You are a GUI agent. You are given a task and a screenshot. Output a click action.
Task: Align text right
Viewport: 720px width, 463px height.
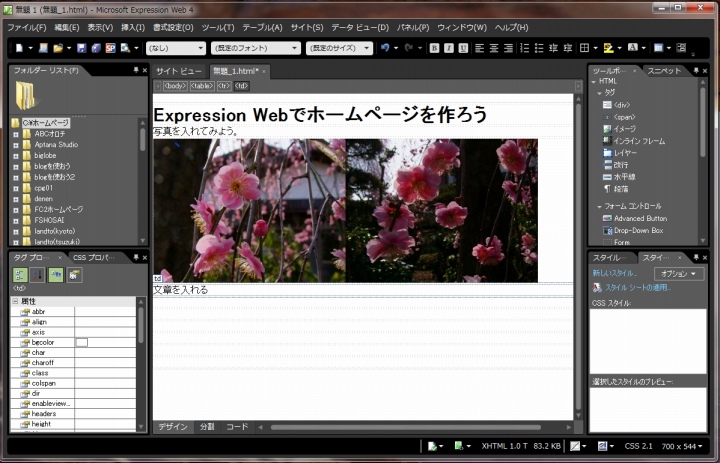(x=508, y=48)
